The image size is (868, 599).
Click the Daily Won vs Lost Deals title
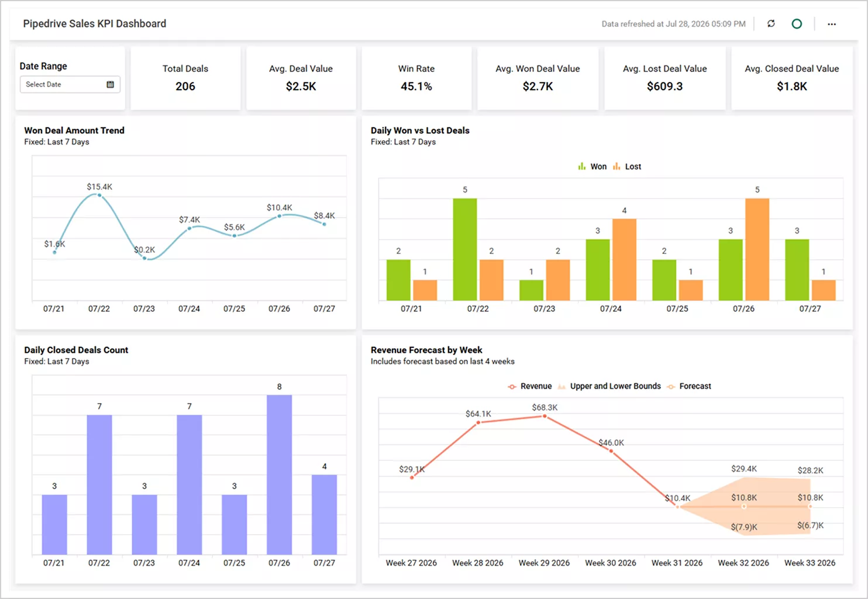[x=420, y=130]
